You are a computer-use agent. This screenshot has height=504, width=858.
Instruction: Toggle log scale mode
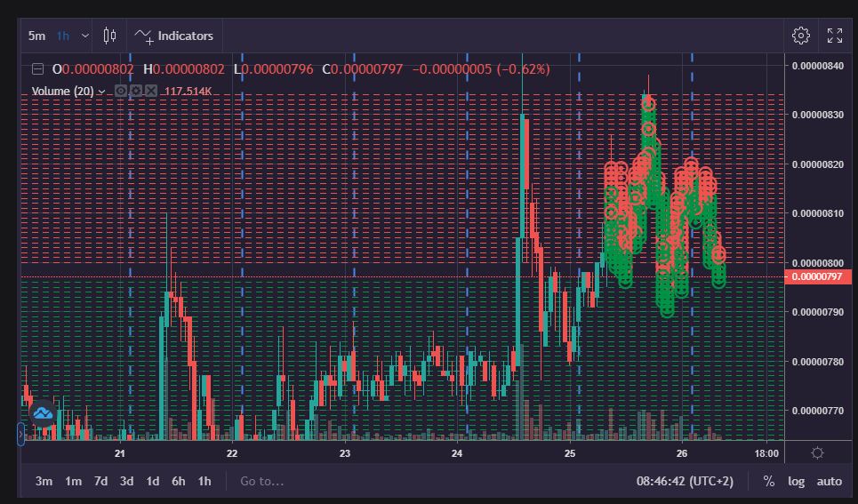pyautogui.click(x=796, y=482)
